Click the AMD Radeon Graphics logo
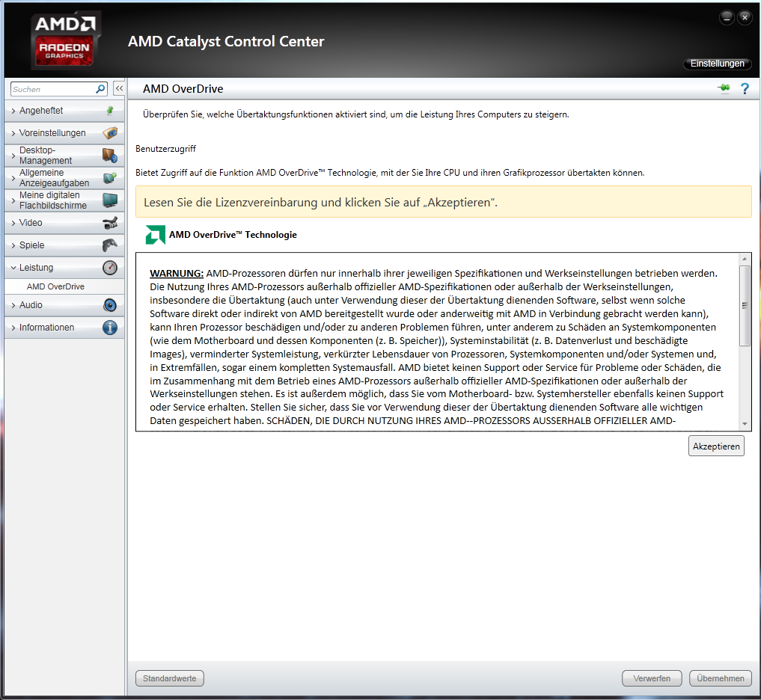Image resolution: width=761 pixels, height=700 pixels. (66, 40)
